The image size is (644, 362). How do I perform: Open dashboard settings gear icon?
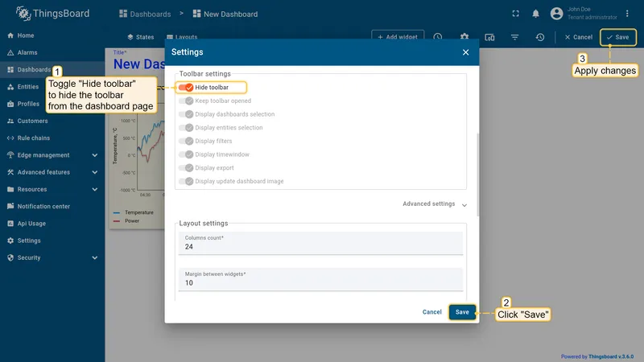[464, 37]
